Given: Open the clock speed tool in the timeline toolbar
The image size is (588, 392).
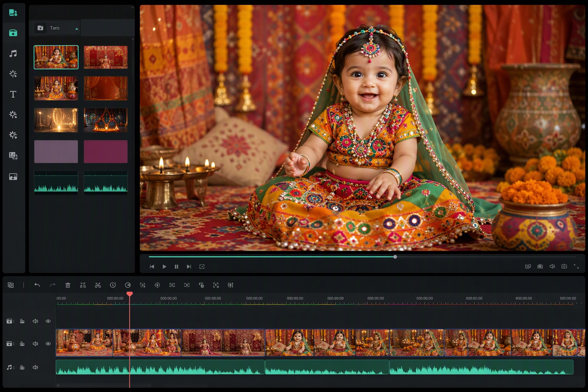Looking at the screenshot, I should 113,285.
